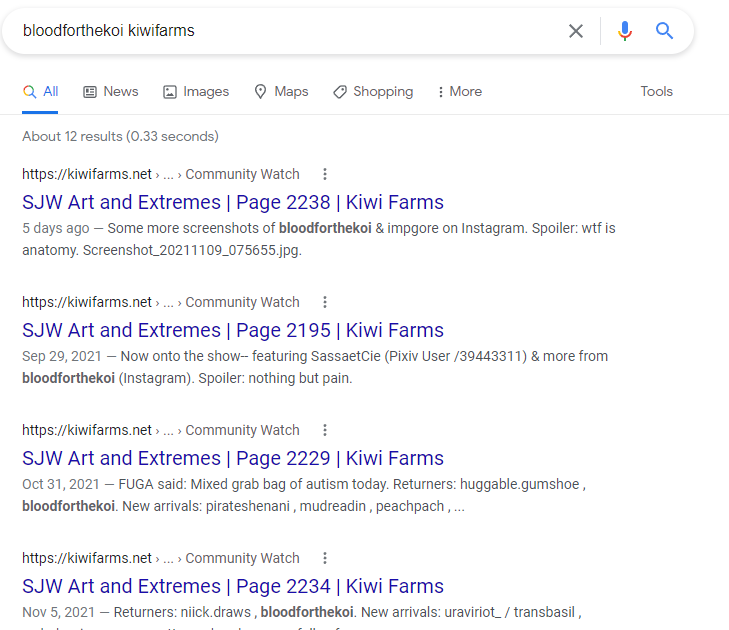729x630 pixels.
Task: Click the 'Sep 29, 2021' snippet date
Action: [62, 356]
